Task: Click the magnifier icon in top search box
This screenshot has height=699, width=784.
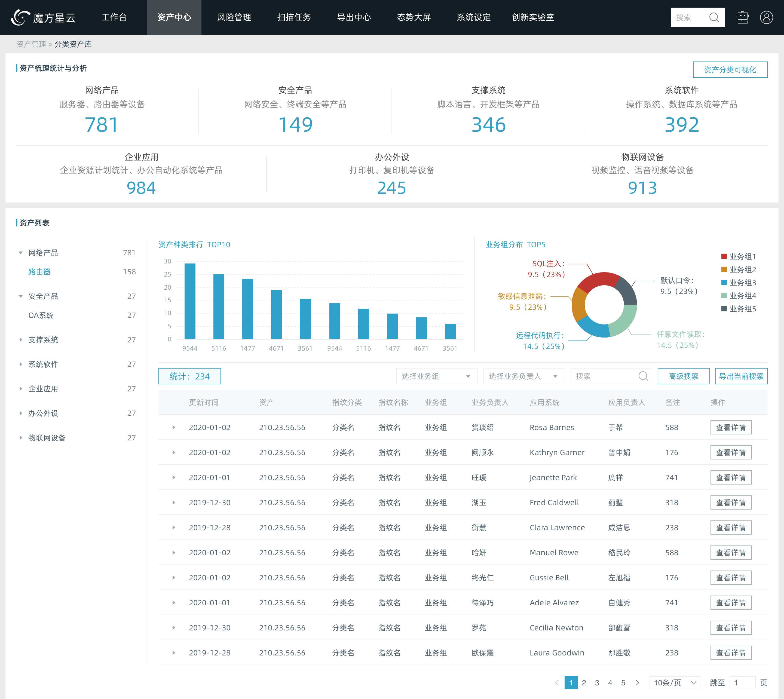Action: (714, 17)
